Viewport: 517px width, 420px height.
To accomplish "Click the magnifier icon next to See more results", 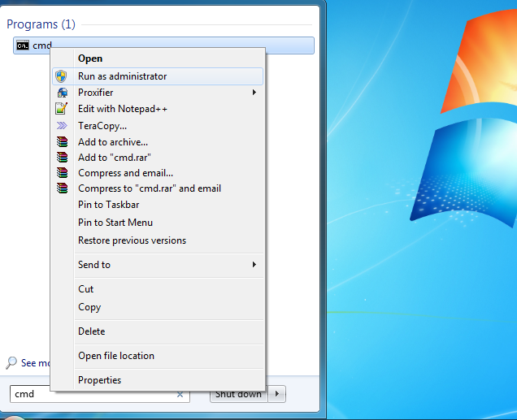I will click(11, 362).
